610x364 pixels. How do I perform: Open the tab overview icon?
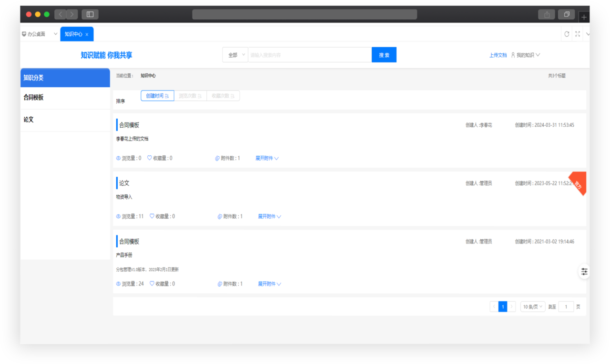567,14
